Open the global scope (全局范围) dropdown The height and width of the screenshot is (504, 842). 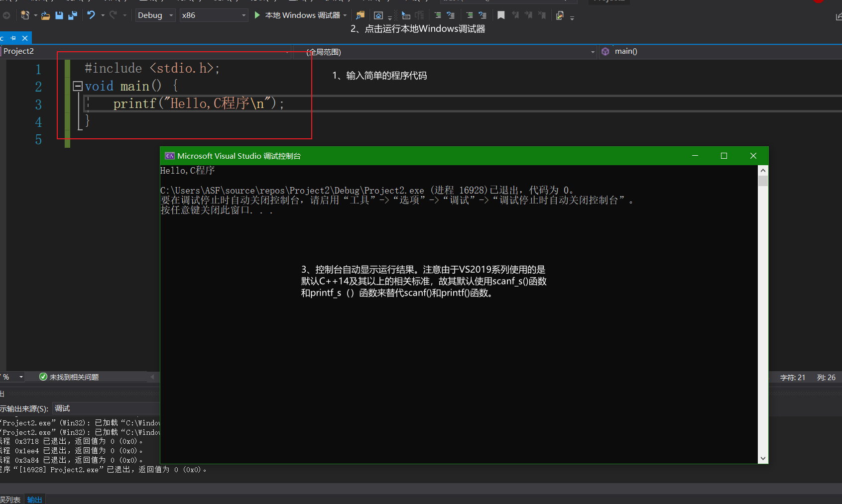(x=444, y=52)
